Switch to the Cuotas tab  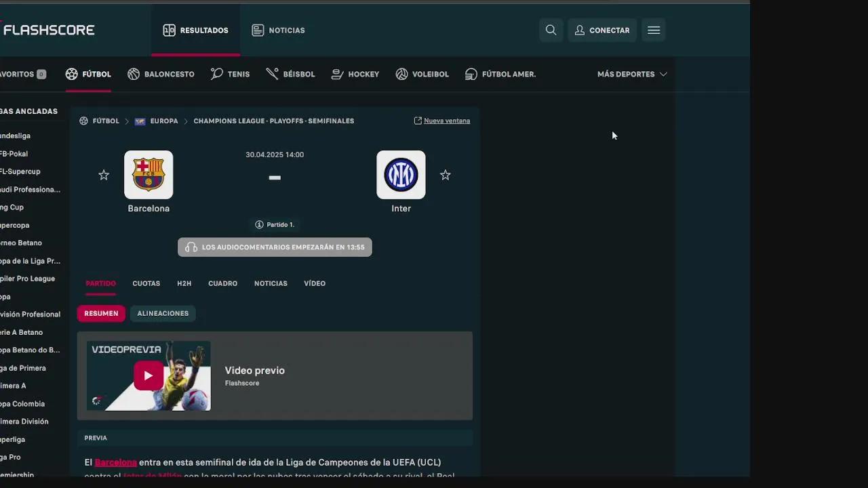tap(146, 283)
